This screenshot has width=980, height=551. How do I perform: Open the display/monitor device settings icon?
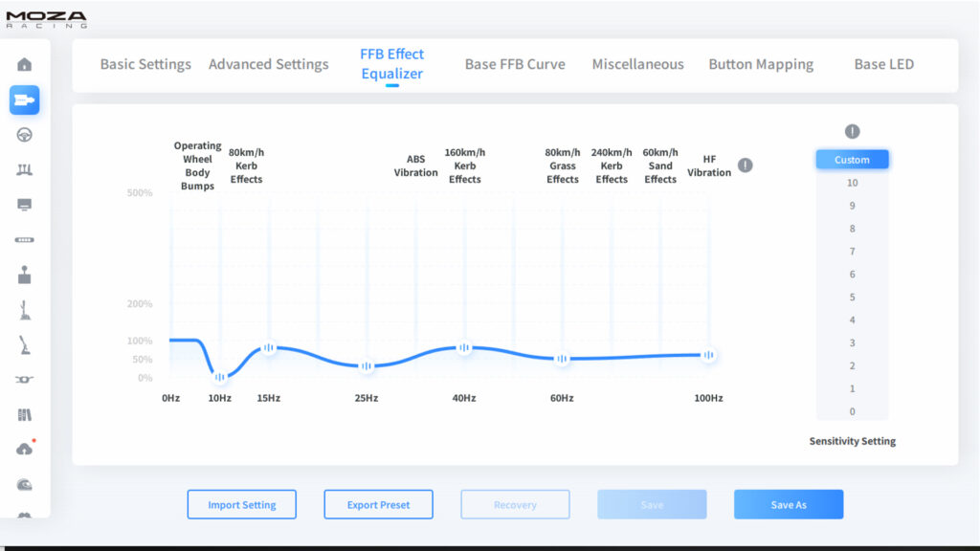pos(25,204)
